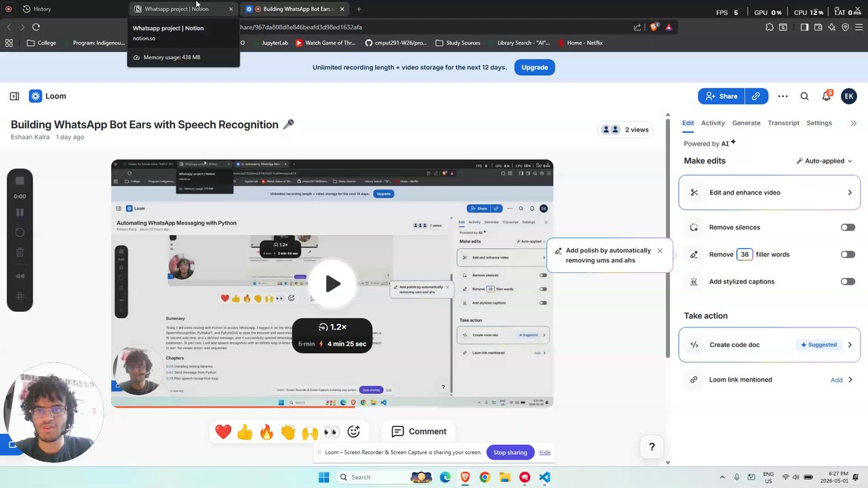Open the three-dot more options menu

click(783, 96)
